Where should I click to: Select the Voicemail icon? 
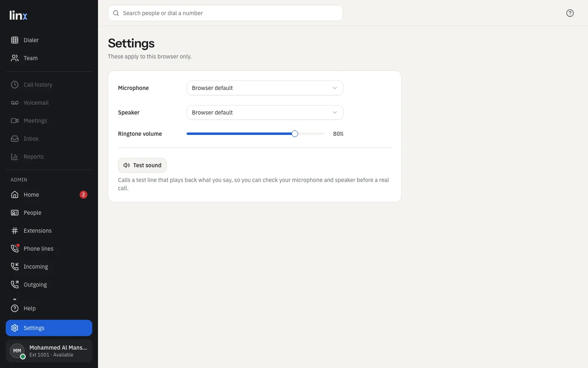[15, 103]
